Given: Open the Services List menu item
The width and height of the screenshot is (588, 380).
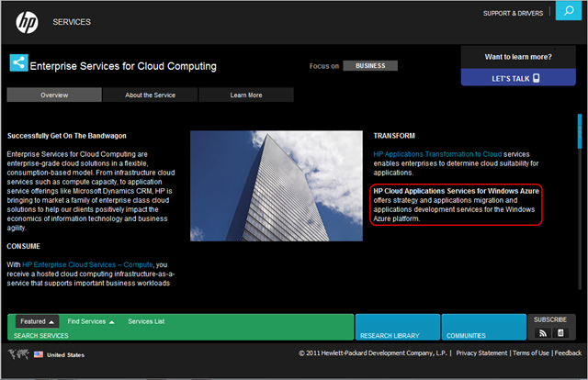Looking at the screenshot, I should point(146,321).
